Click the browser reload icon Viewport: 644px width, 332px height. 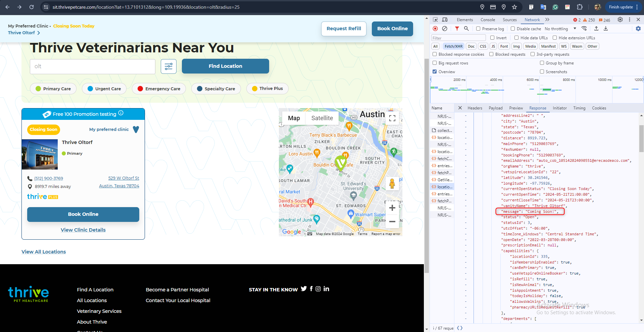tap(31, 7)
